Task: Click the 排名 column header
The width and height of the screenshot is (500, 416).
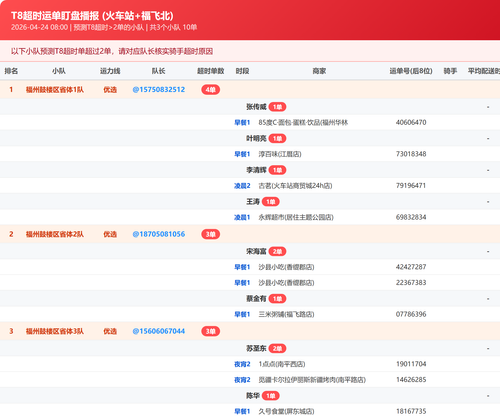Action: click(11, 71)
